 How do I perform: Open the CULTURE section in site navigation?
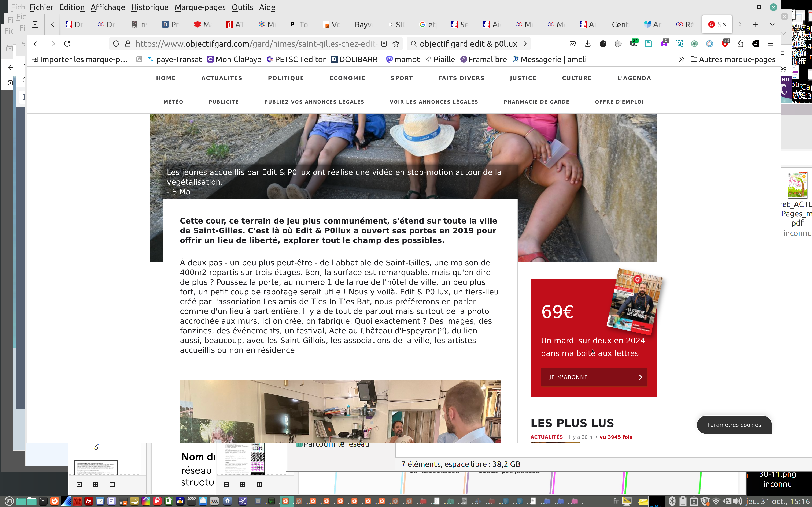(x=576, y=78)
